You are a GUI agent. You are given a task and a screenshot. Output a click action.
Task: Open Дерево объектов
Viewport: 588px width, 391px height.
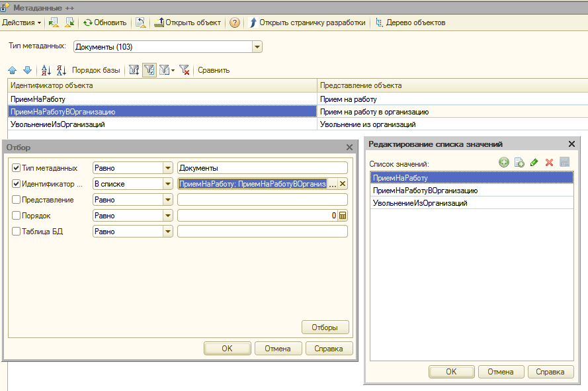coord(410,22)
